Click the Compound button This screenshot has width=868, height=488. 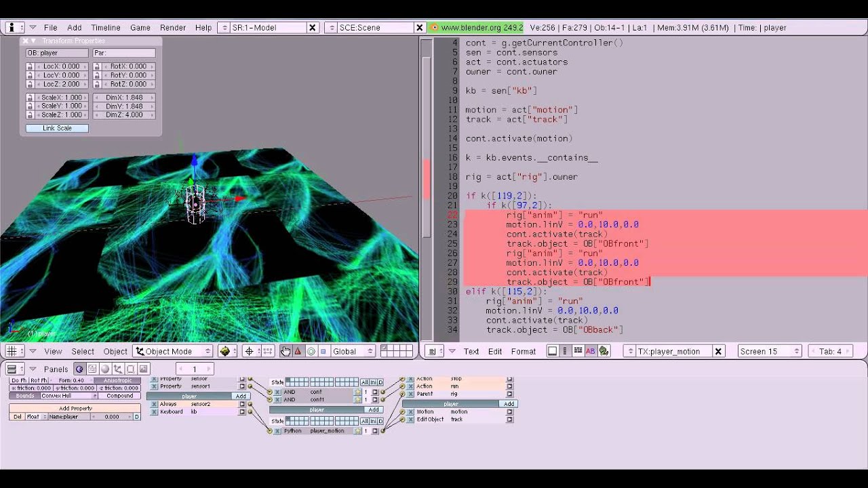pyautogui.click(x=119, y=396)
